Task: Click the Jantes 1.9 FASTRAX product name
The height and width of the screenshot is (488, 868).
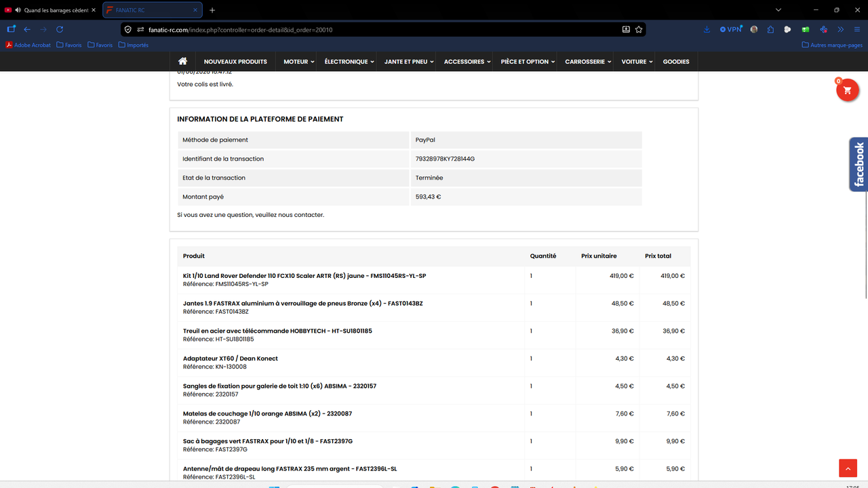Action: point(303,303)
